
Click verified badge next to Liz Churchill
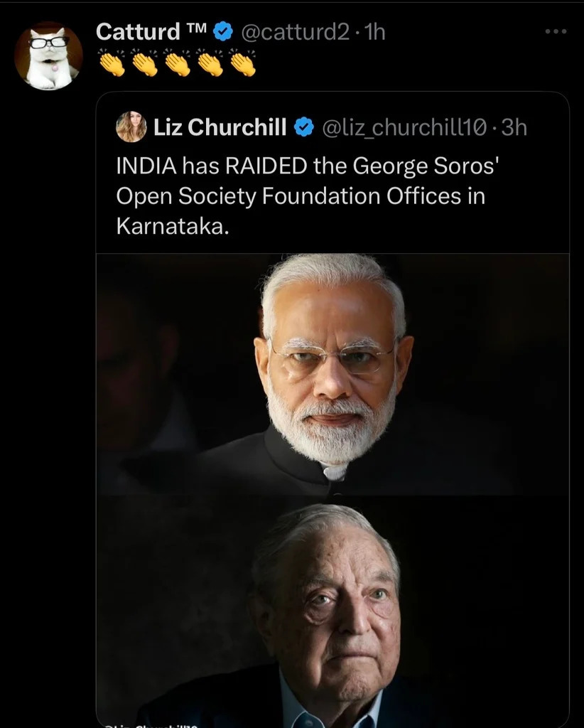(x=304, y=127)
